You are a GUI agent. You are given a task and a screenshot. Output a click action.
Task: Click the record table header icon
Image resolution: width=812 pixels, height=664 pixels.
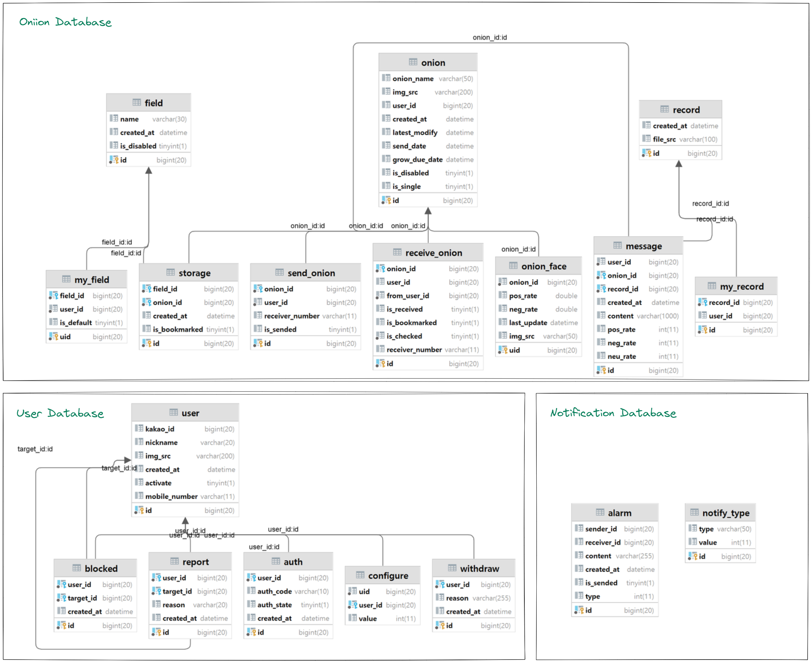tap(664, 109)
